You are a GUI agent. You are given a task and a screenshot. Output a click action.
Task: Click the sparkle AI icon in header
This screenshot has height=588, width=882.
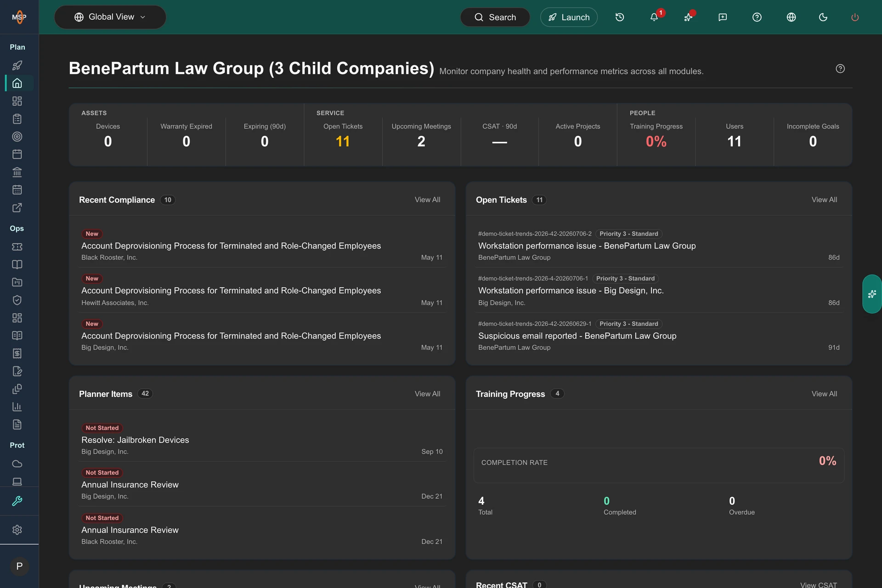[688, 17]
